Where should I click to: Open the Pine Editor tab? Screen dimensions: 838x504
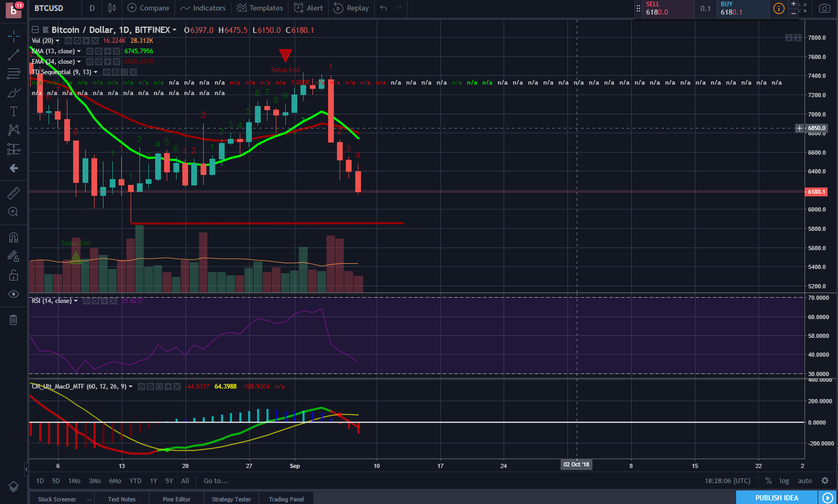tap(177, 499)
